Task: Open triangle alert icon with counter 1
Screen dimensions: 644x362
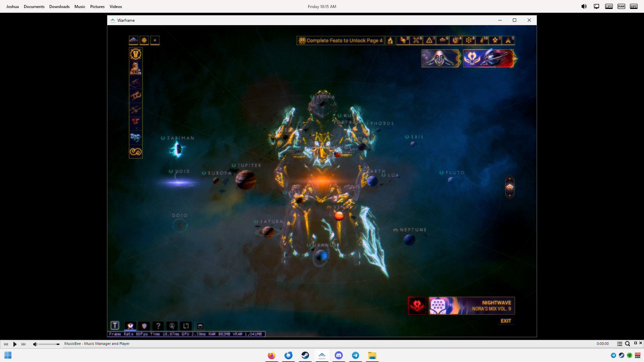Action: point(429,41)
